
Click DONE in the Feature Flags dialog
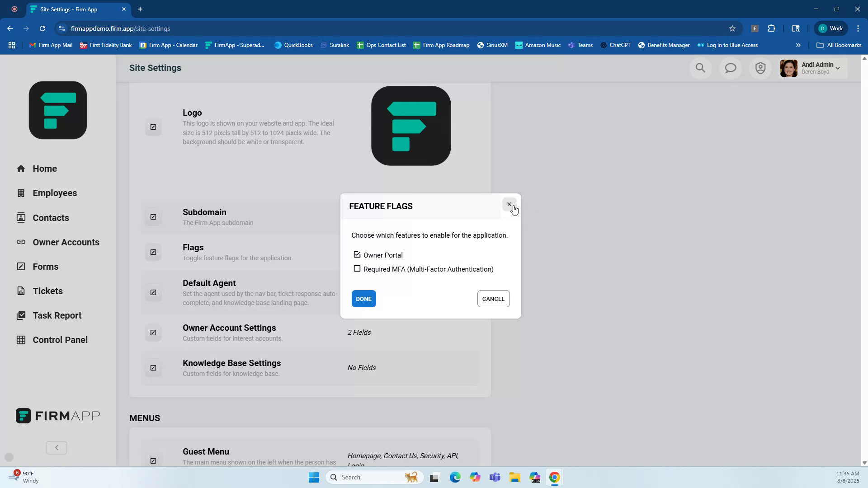click(363, 298)
